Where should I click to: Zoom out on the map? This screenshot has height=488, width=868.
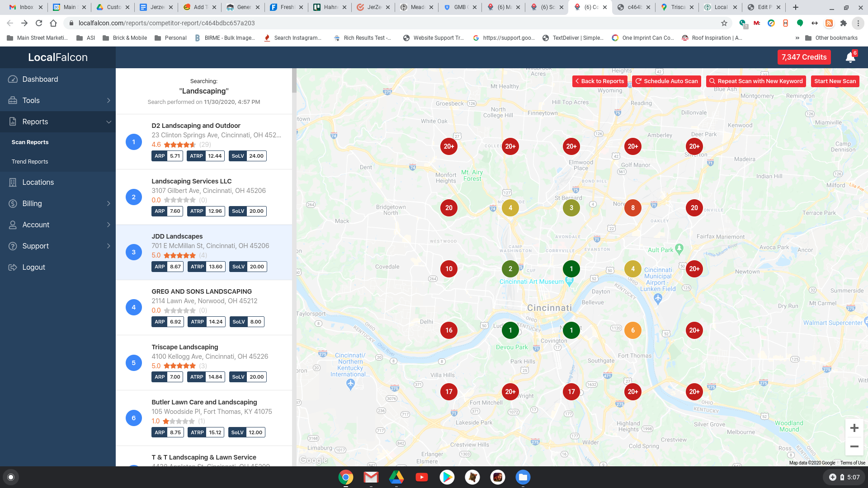pos(854,446)
